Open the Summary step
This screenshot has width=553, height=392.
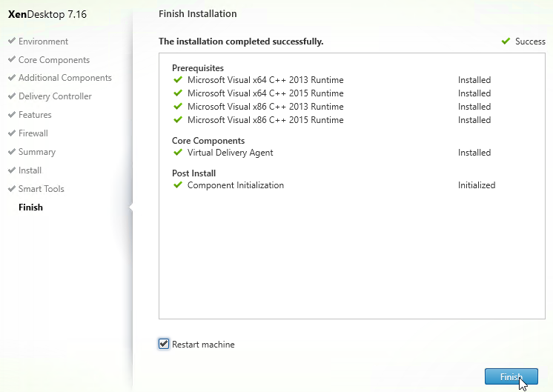point(37,152)
